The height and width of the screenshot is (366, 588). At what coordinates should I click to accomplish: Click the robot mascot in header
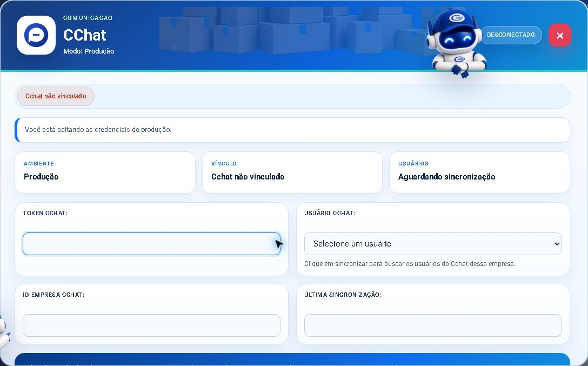pos(456,42)
